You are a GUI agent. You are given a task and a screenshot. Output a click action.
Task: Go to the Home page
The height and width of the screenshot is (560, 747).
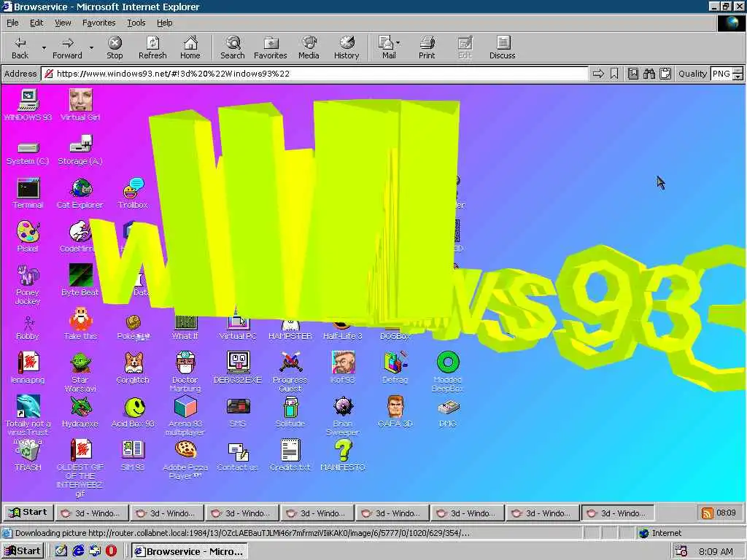click(190, 47)
